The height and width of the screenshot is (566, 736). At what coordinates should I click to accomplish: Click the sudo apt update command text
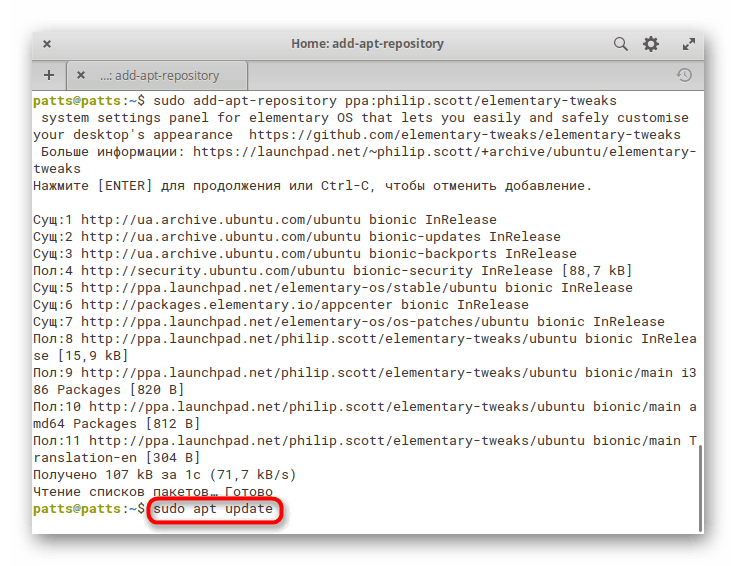point(213,509)
